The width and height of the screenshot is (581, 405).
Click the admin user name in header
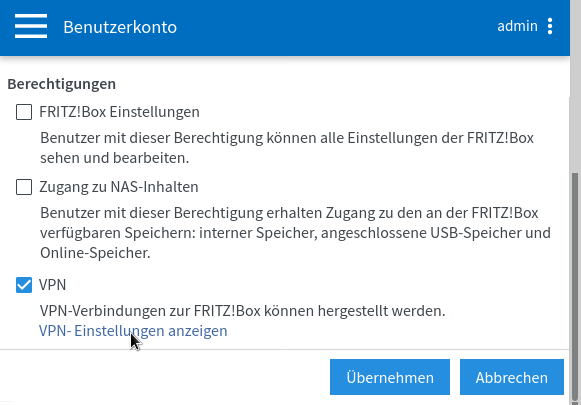[517, 26]
